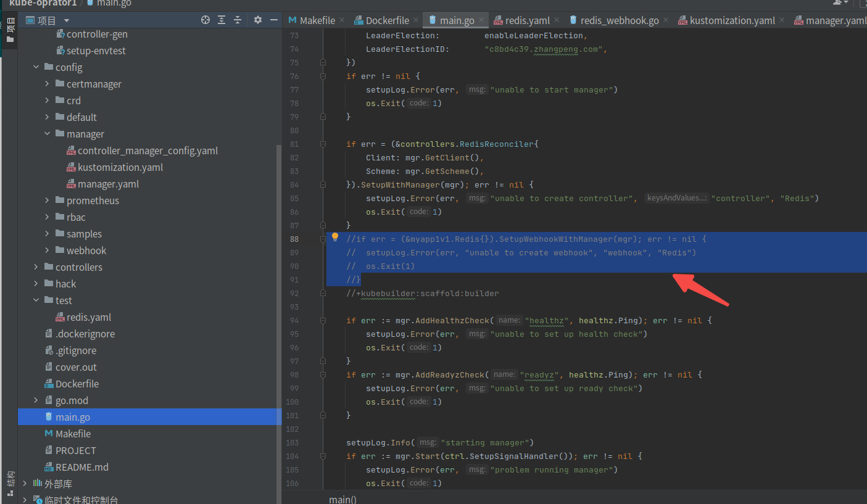Open the 项目 tool window stripe button
The width and height of the screenshot is (867, 504).
(x=10, y=31)
